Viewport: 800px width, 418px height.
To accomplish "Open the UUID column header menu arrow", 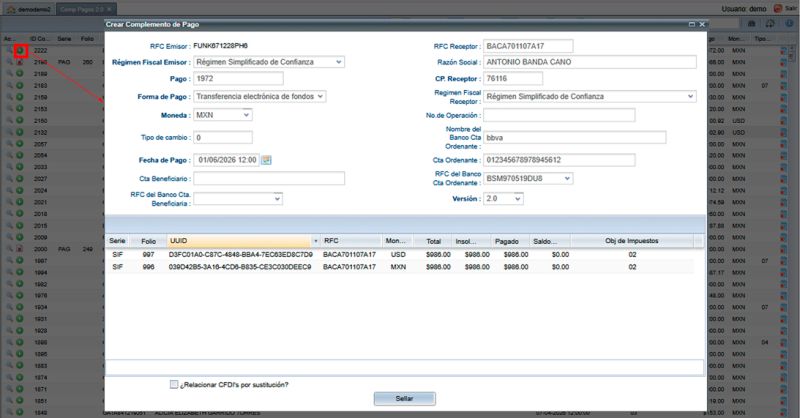I will (x=315, y=241).
